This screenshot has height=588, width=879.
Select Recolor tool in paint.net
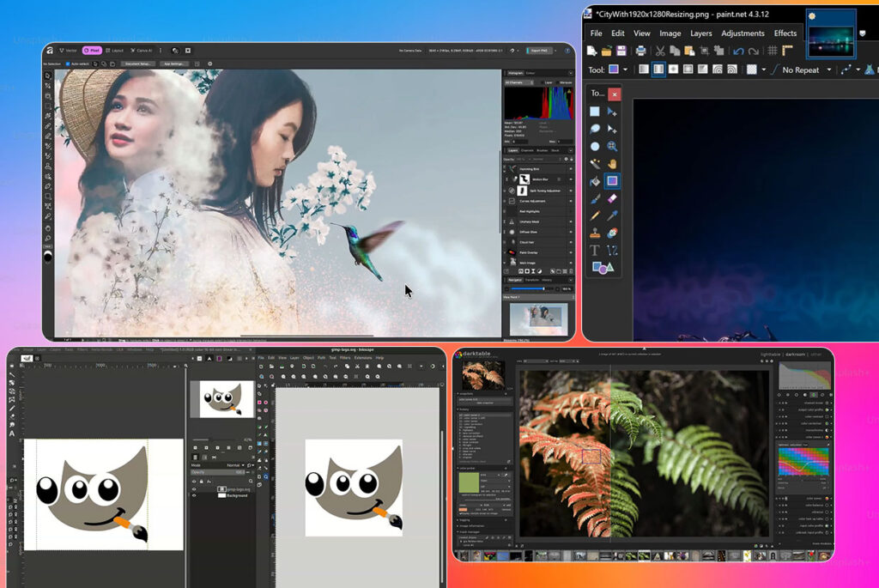click(612, 233)
